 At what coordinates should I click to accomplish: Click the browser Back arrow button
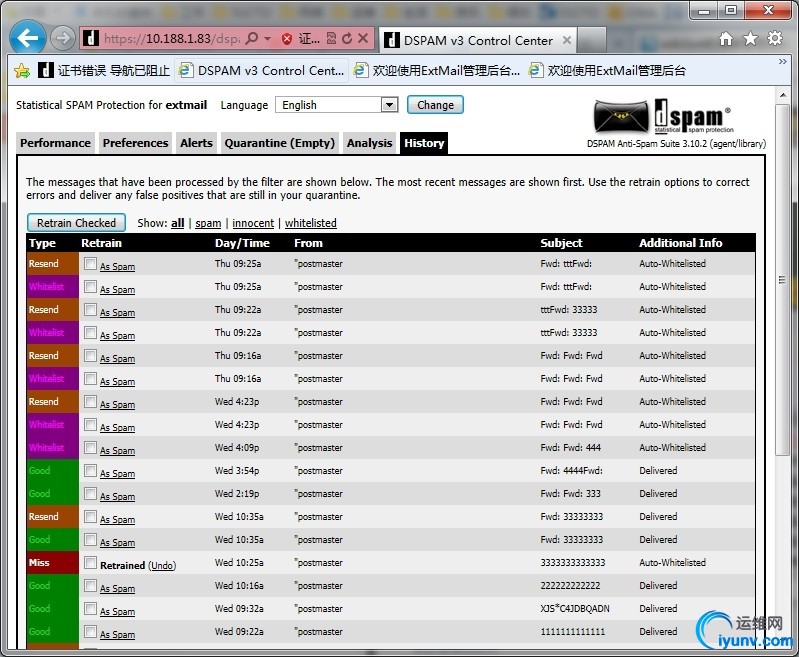click(x=28, y=37)
